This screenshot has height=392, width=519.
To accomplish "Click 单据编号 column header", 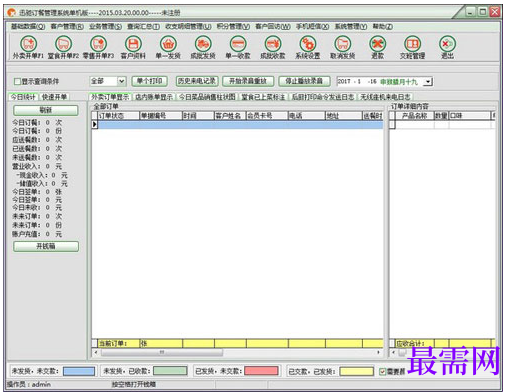I will [x=161, y=116].
